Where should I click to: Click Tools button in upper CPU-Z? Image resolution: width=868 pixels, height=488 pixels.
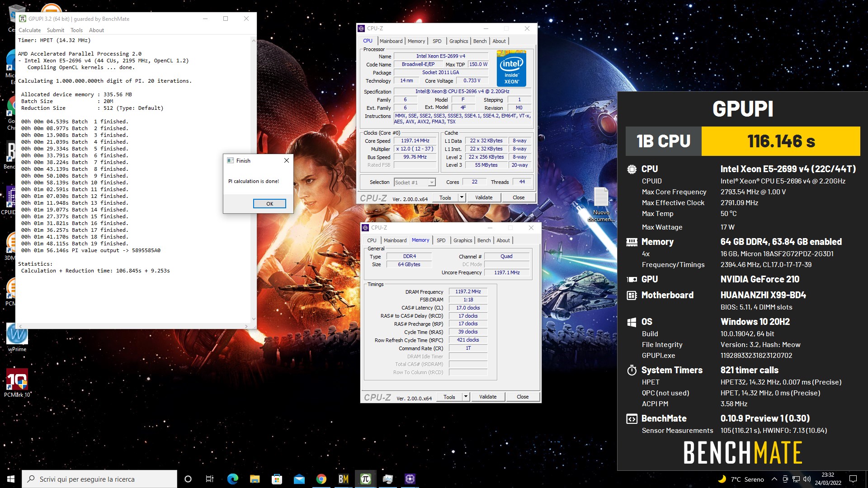coord(445,197)
